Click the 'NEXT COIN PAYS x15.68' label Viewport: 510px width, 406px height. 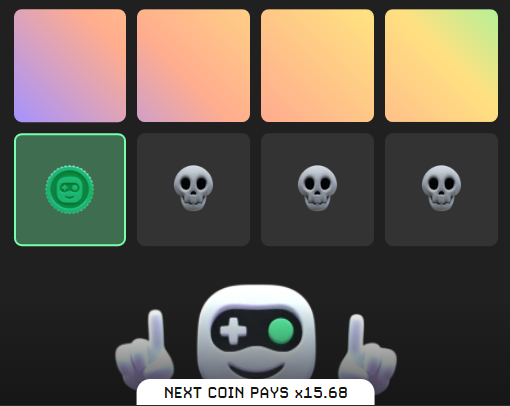256,393
